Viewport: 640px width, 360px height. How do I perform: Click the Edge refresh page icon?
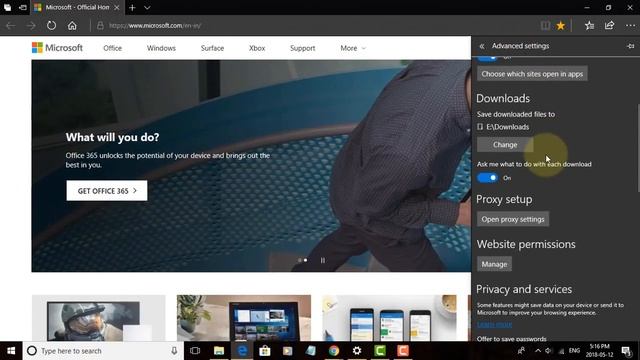tap(51, 25)
